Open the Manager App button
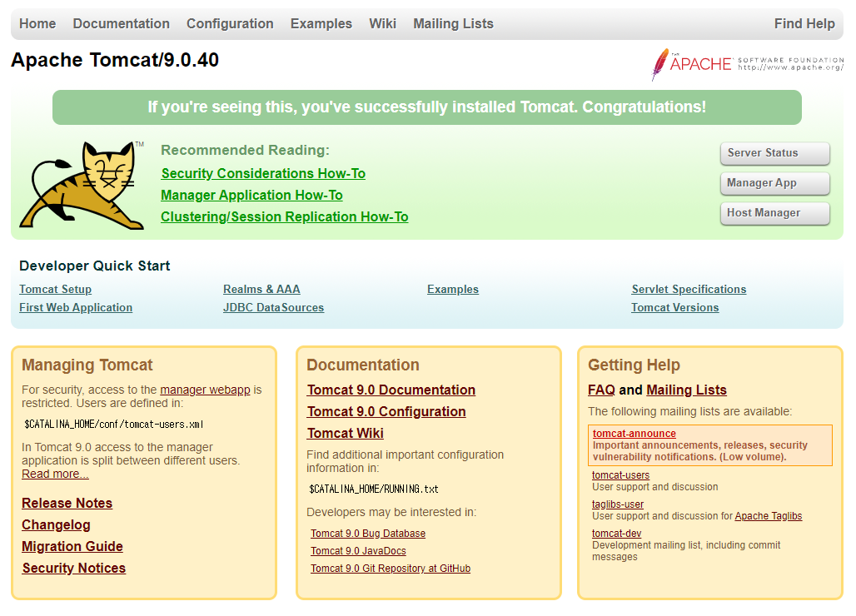This screenshot has width=856, height=616. coord(774,183)
